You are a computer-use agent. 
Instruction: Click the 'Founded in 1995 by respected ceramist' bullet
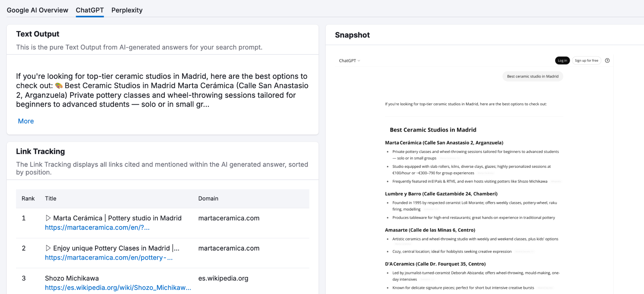(475, 206)
